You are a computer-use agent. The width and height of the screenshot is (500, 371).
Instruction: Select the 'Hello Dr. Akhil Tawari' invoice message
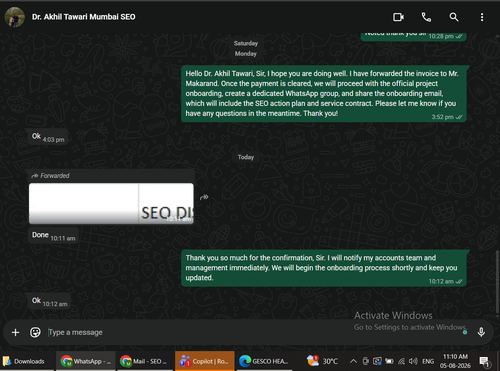[324, 94]
